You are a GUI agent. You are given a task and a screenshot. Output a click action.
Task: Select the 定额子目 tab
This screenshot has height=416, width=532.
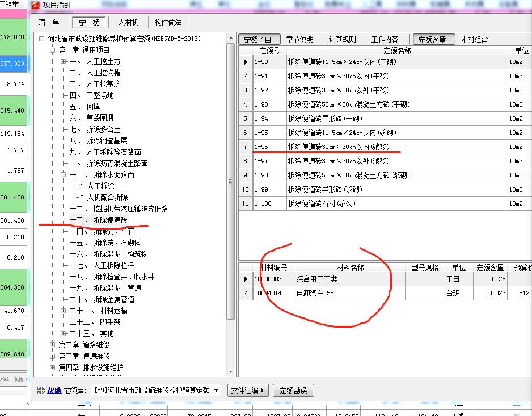pyautogui.click(x=260, y=39)
